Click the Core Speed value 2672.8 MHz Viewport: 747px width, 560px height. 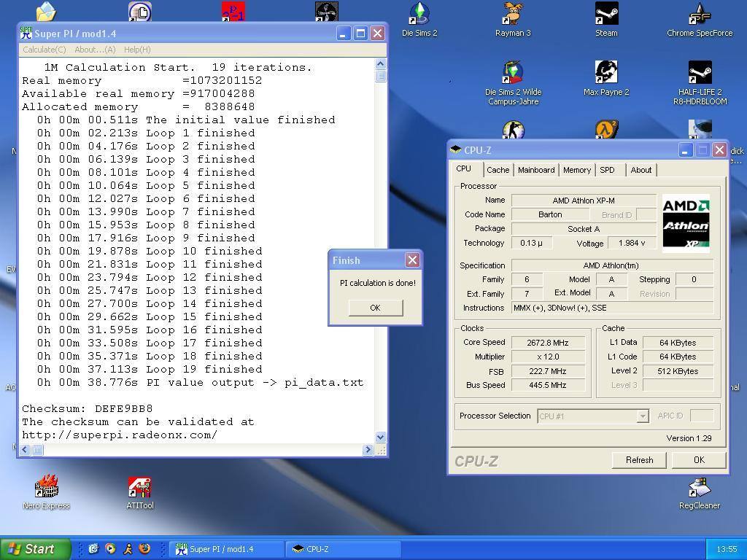[547, 343]
